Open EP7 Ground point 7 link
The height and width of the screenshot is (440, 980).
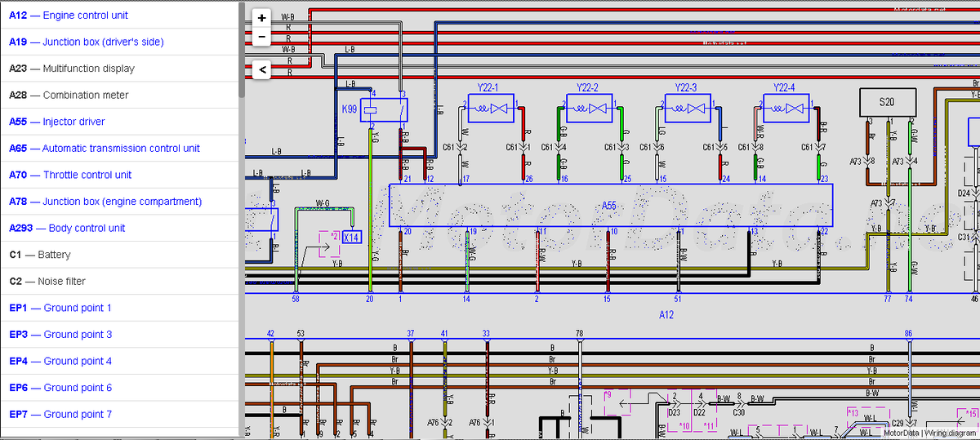point(60,414)
